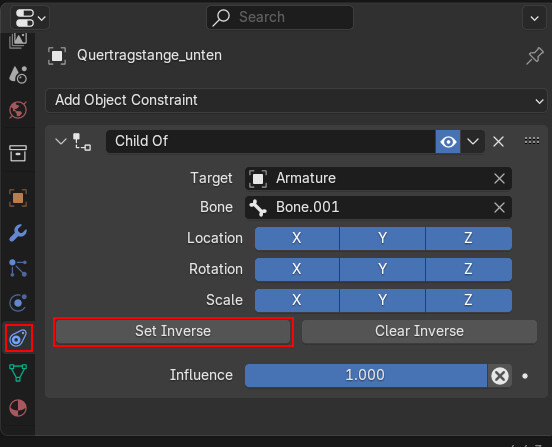Open the Object Data mesh tab
The height and width of the screenshot is (447, 552).
pos(18,373)
